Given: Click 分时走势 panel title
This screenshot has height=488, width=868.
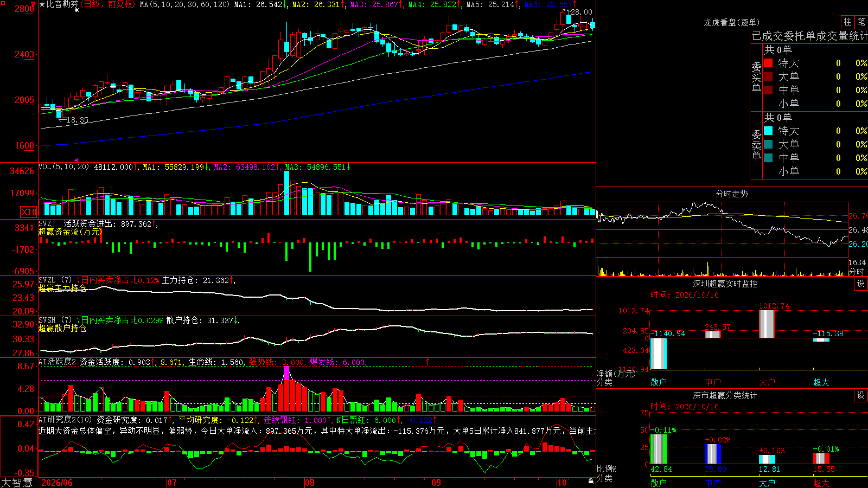Looking at the screenshot, I should [731, 194].
